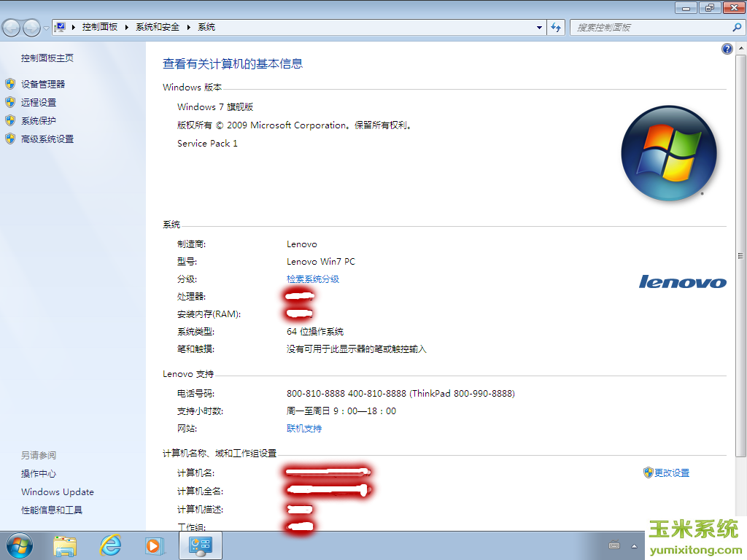Click the Forward navigation button
747x560 pixels.
pos(31,28)
